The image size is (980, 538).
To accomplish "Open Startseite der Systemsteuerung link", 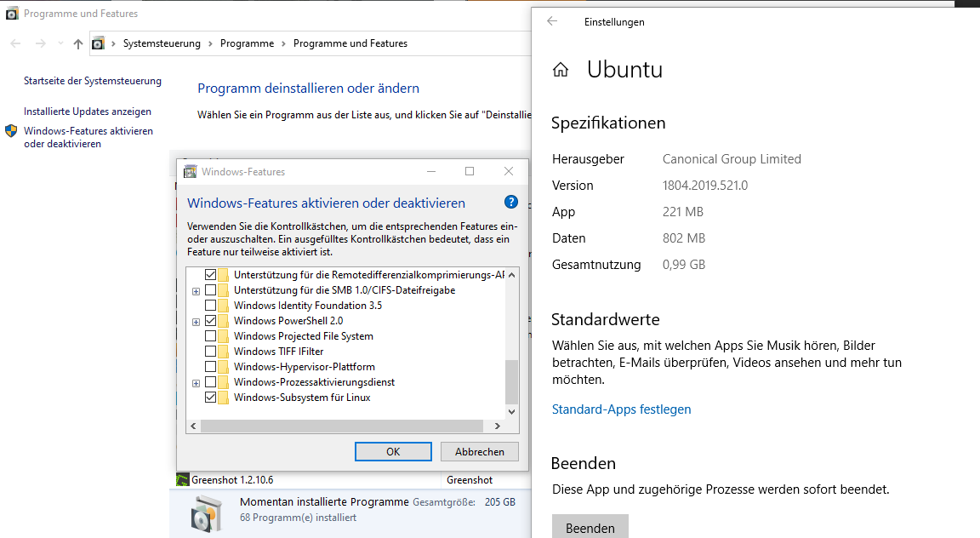I will click(93, 81).
